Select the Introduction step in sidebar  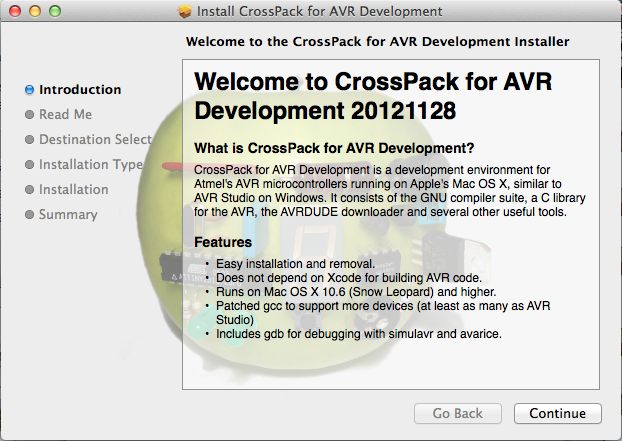coord(80,90)
